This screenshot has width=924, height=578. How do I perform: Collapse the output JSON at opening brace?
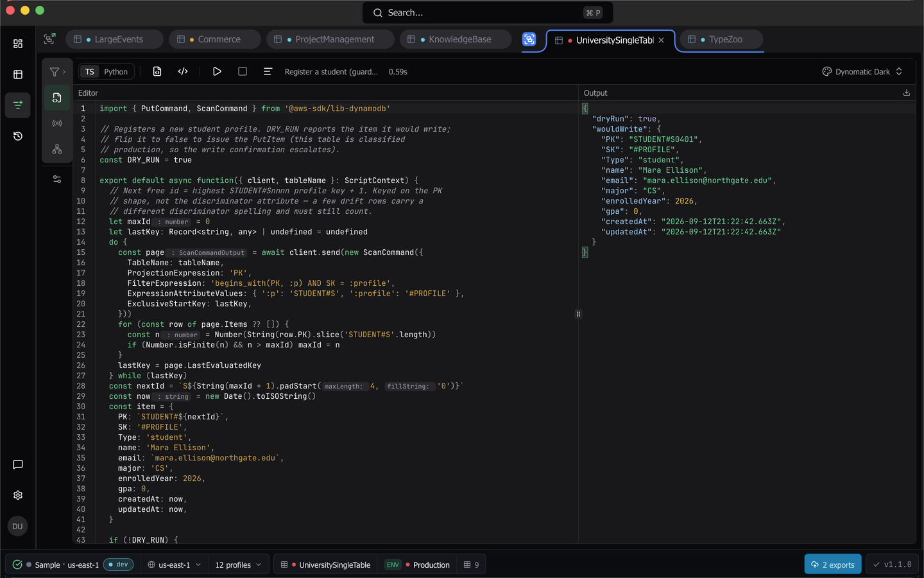(585, 109)
